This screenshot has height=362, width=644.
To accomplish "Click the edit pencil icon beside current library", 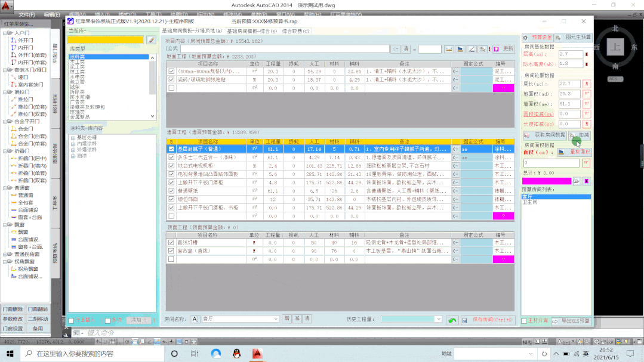I will pyautogui.click(x=151, y=40).
